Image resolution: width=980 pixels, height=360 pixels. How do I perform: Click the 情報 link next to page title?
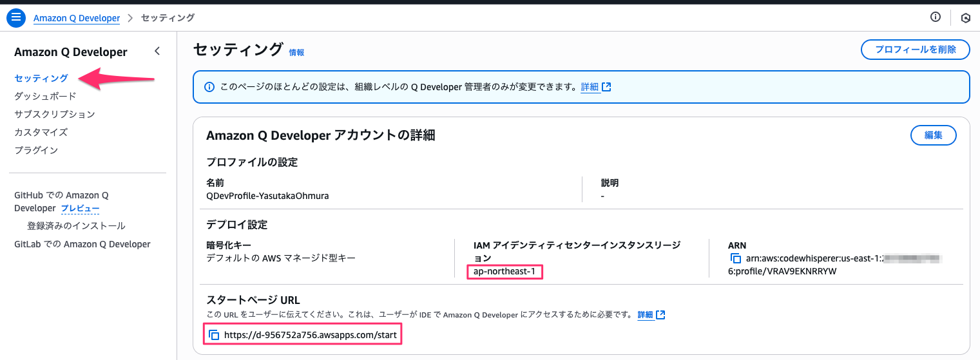296,53
